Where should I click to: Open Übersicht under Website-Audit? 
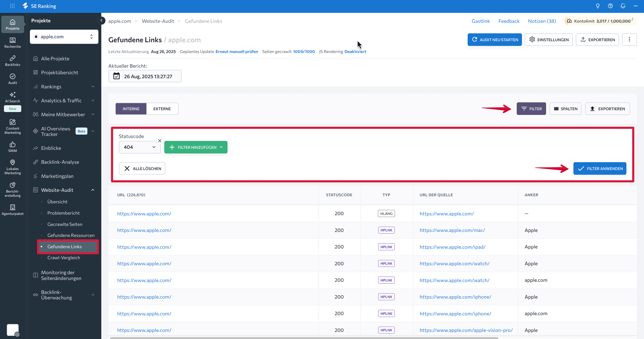pyautogui.click(x=57, y=202)
